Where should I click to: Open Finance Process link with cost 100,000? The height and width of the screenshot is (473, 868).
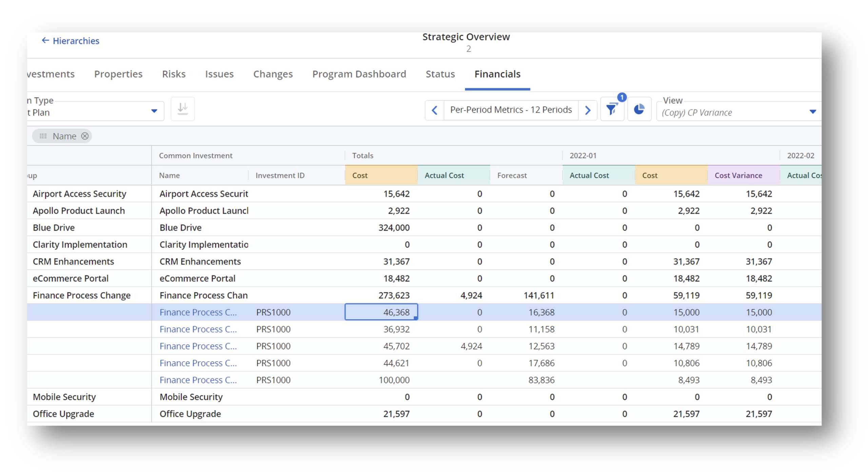click(198, 380)
